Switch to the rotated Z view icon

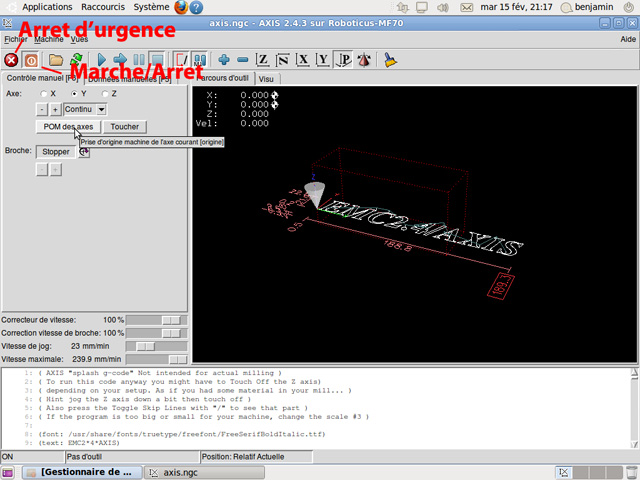click(282, 60)
